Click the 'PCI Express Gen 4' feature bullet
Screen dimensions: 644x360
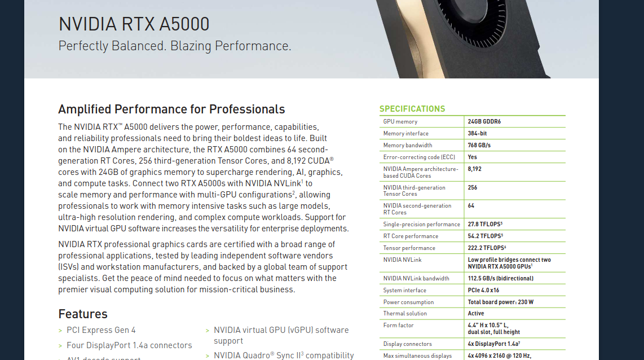101,331
